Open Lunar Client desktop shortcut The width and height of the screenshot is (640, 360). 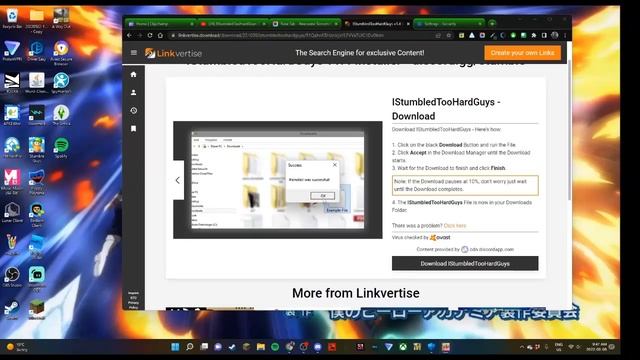click(x=12, y=212)
